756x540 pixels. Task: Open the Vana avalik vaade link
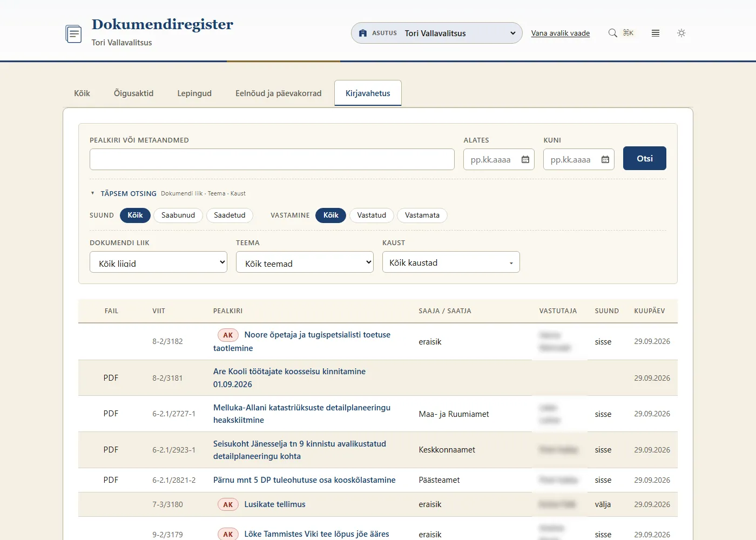coord(561,33)
